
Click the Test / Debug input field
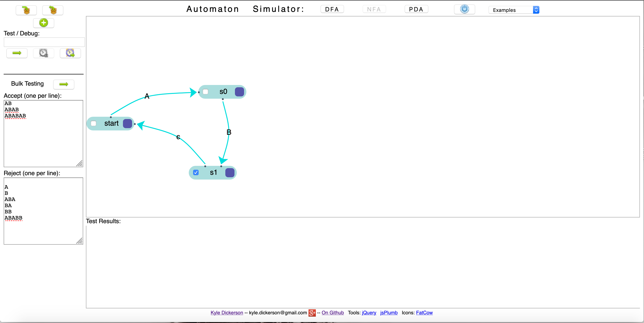(x=44, y=42)
